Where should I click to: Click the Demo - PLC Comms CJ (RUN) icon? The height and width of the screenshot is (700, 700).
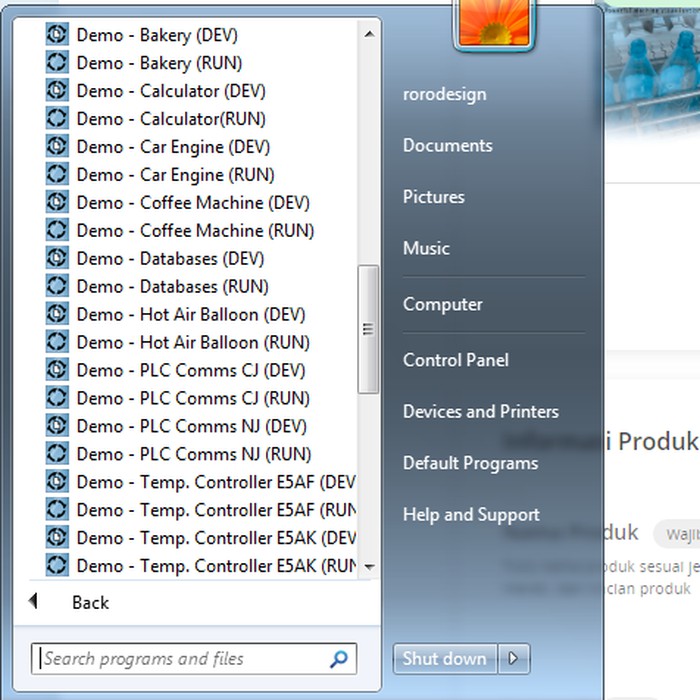click(x=57, y=399)
